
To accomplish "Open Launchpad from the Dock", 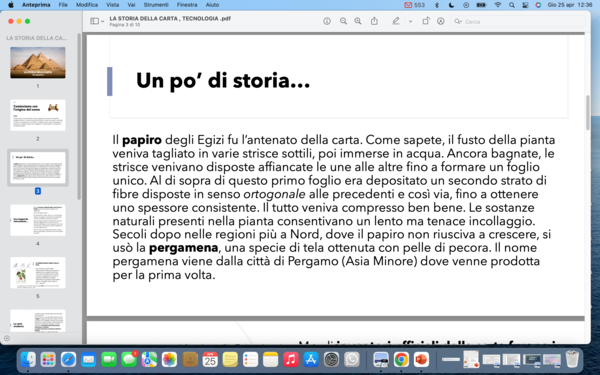I will pyautogui.click(x=48, y=359).
